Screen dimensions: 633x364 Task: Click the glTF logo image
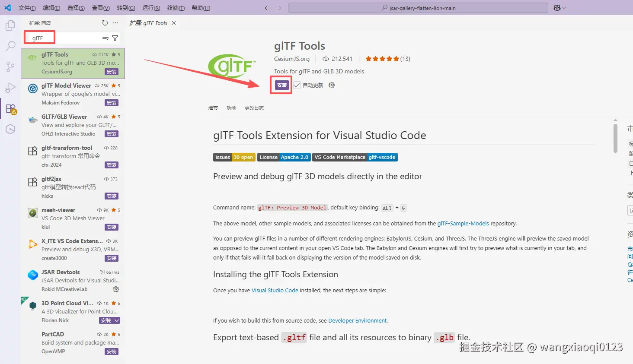232,66
